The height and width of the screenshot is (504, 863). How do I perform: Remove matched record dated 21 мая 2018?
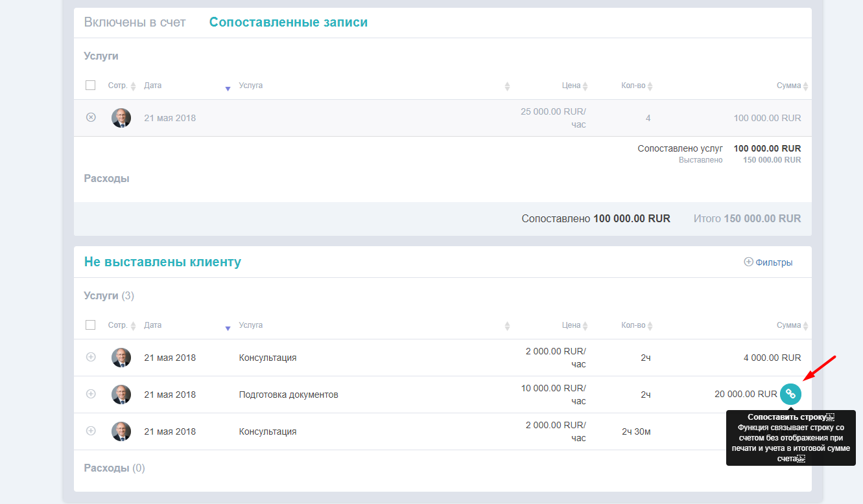pos(91,117)
